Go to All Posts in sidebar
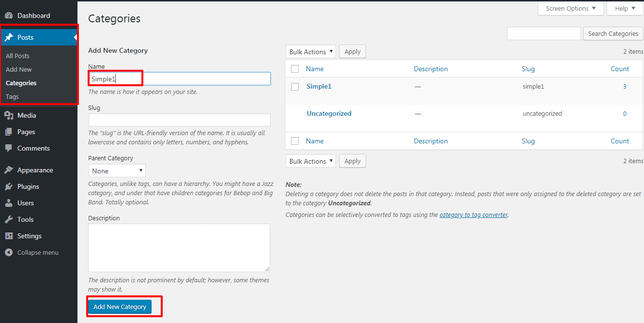 point(17,56)
